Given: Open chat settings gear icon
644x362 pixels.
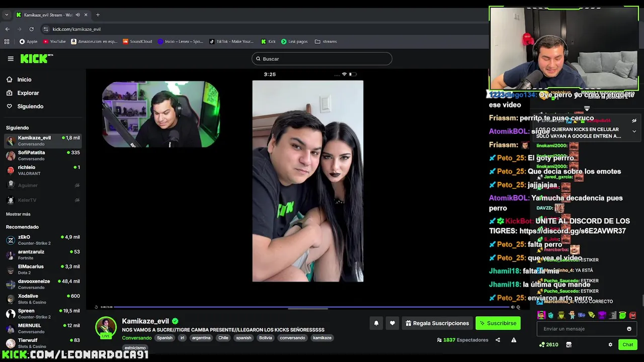Looking at the screenshot, I should coord(610,344).
